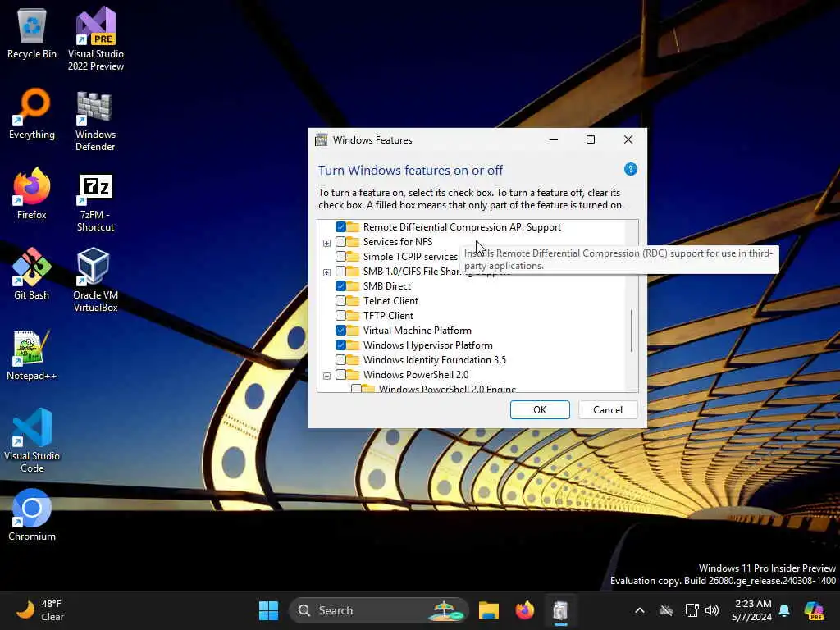Enable the Telnet Client checkbox
Image resolution: width=840 pixels, height=630 pixels.
click(340, 300)
